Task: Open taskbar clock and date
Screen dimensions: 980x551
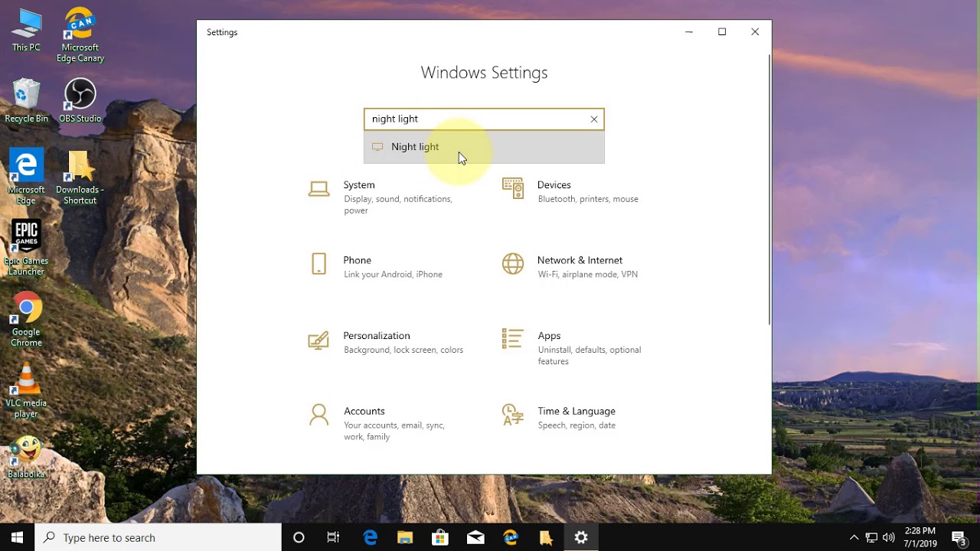Action: click(920, 537)
